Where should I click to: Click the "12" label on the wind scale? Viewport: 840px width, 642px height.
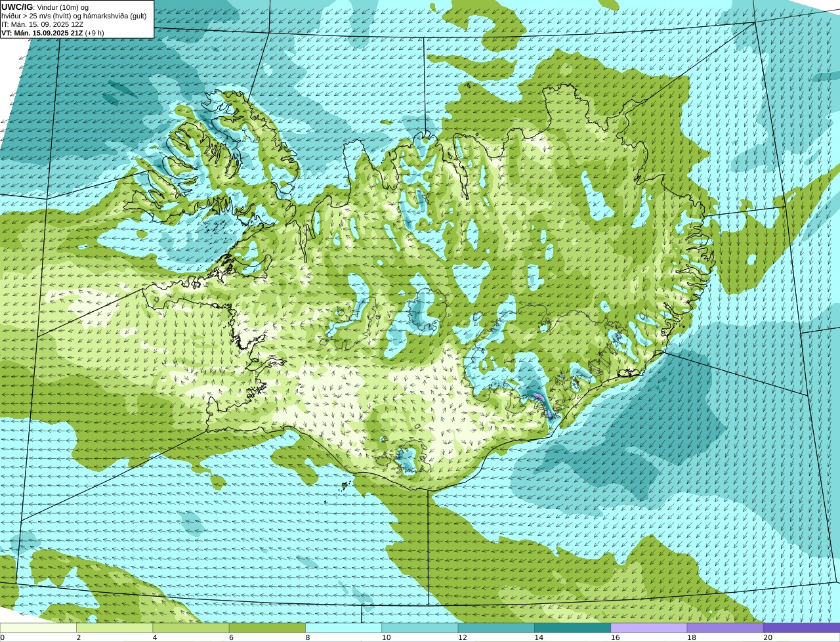(x=463, y=637)
